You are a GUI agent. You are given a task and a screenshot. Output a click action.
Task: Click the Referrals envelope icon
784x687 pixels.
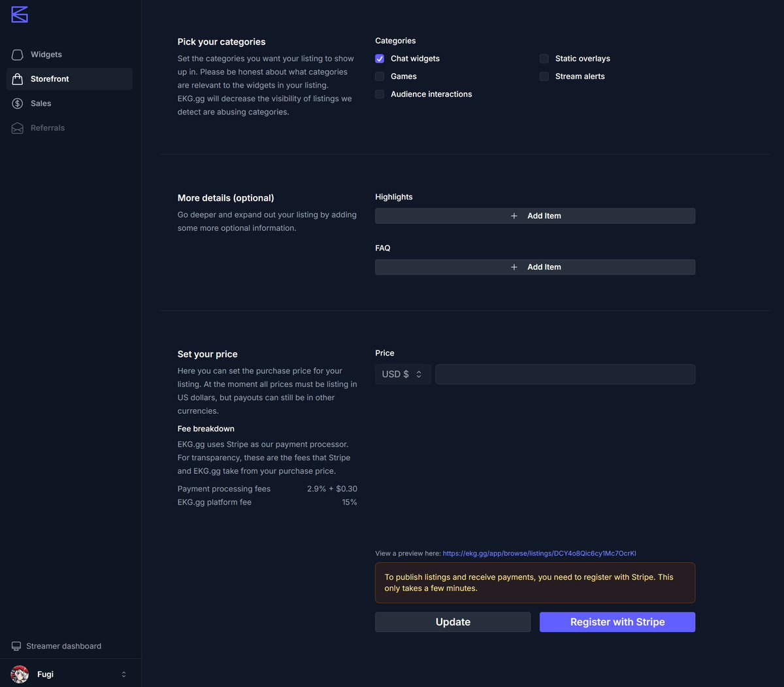pyautogui.click(x=18, y=128)
